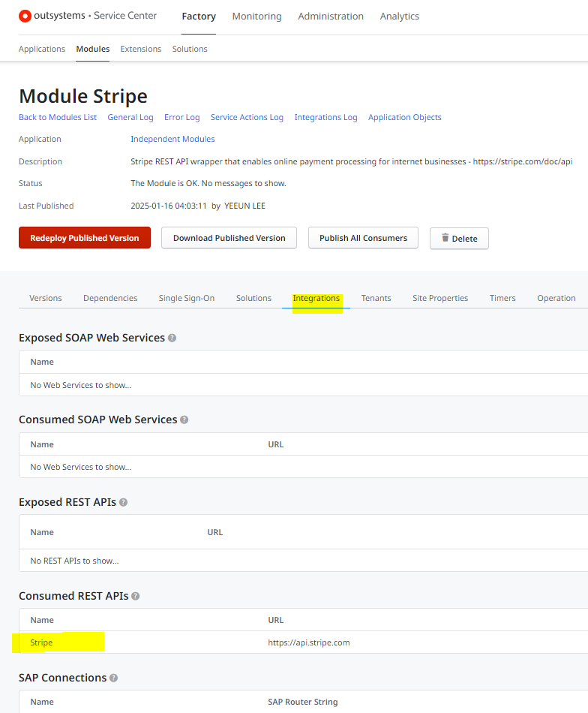Click Redeploy Published Version button
Screen dimensions: 588x713
click(85, 238)
